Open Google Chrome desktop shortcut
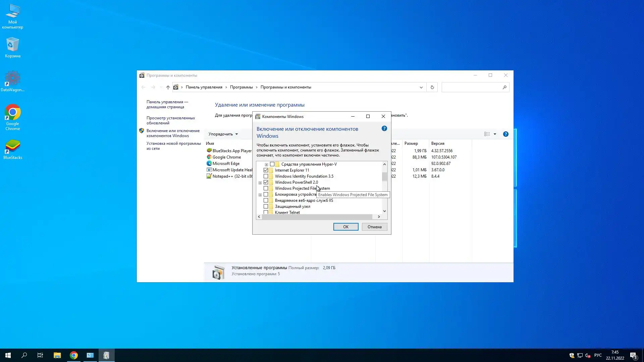Screen dimensions: 644x362 click(13, 117)
